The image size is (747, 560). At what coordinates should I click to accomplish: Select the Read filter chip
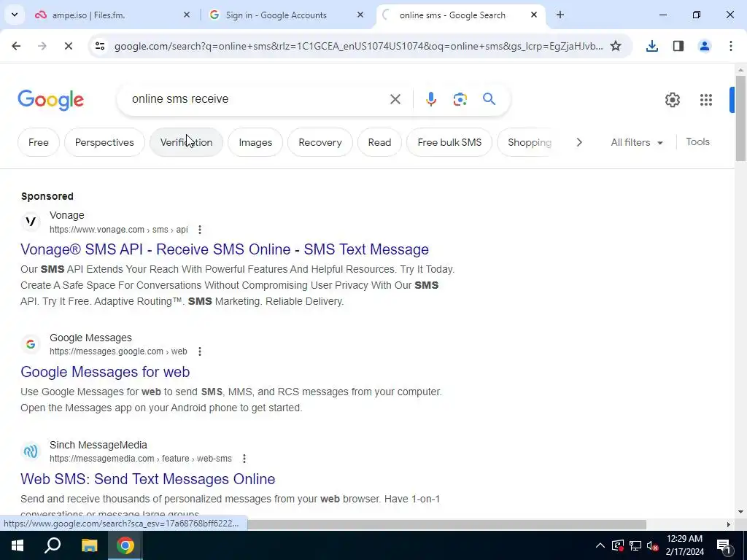pyautogui.click(x=379, y=142)
